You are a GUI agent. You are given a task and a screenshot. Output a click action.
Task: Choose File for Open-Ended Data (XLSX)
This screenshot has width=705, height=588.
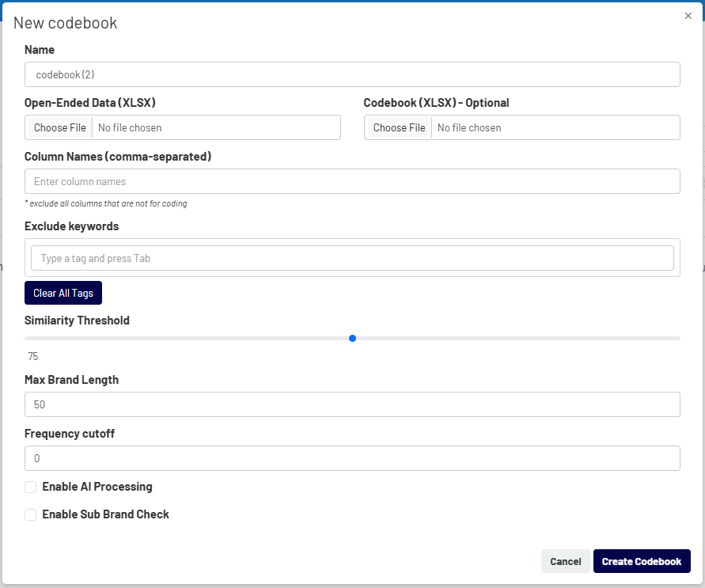tap(60, 127)
